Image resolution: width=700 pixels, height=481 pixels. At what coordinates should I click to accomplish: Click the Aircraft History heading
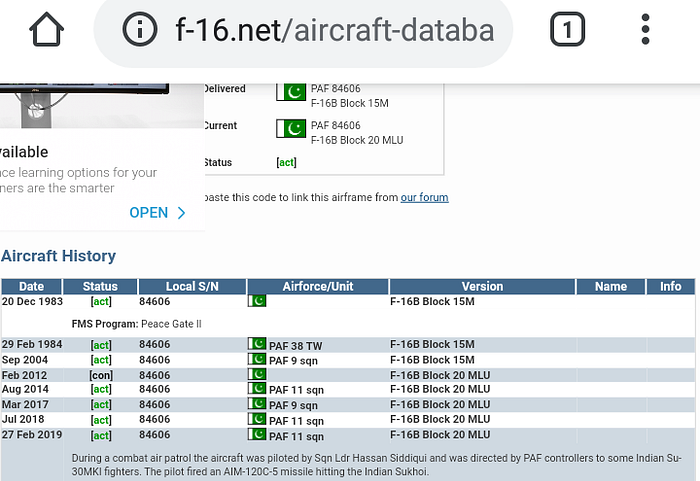coord(58,256)
